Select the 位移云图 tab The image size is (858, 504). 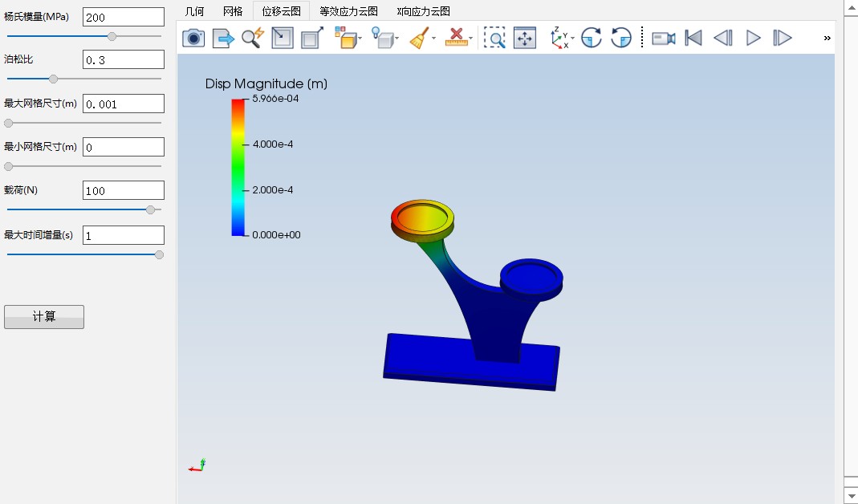281,11
